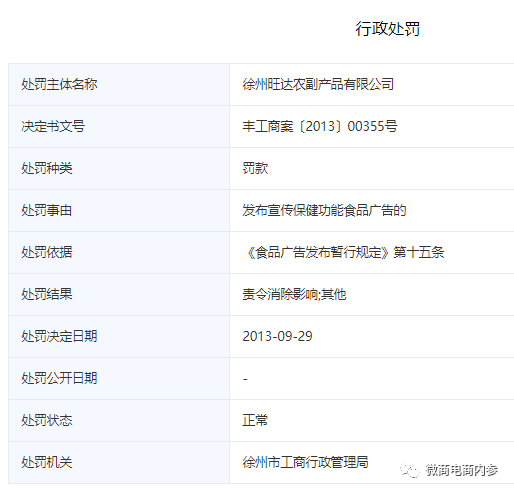Viewport: 514px width, 493px height.
Task: Click the WeChat logo watermark icon
Action: (410, 470)
